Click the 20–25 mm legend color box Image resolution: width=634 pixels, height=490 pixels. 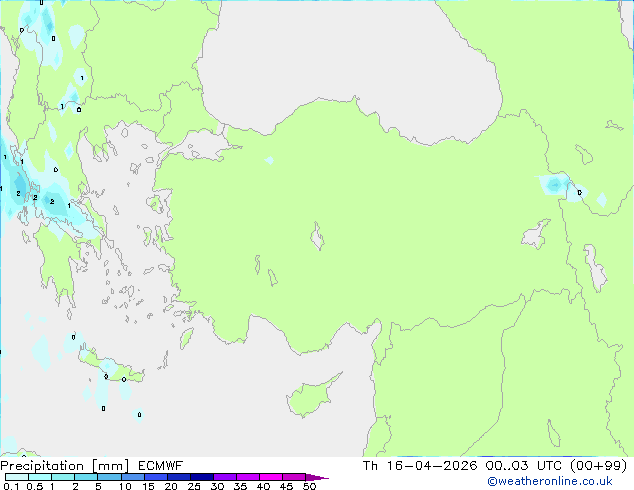(178, 477)
